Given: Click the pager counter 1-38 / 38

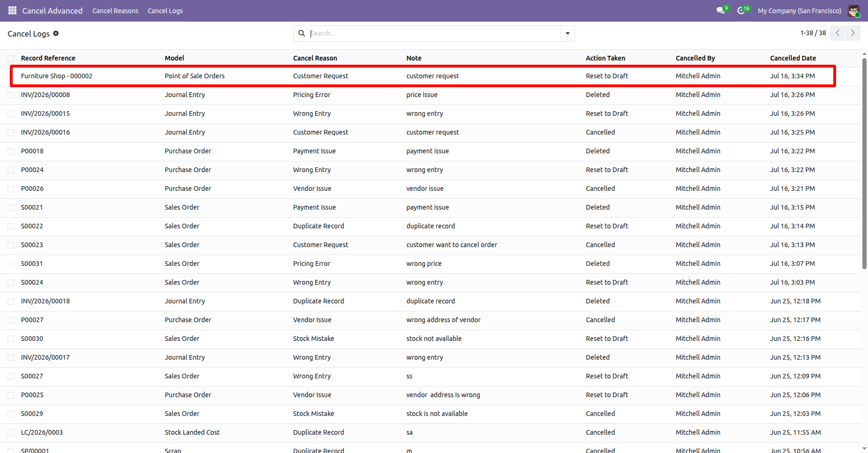Looking at the screenshot, I should click(813, 33).
